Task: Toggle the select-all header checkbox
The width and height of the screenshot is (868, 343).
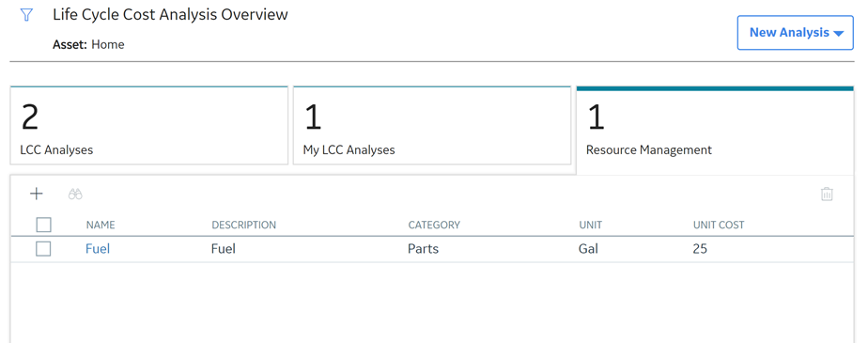Action: coord(43,225)
